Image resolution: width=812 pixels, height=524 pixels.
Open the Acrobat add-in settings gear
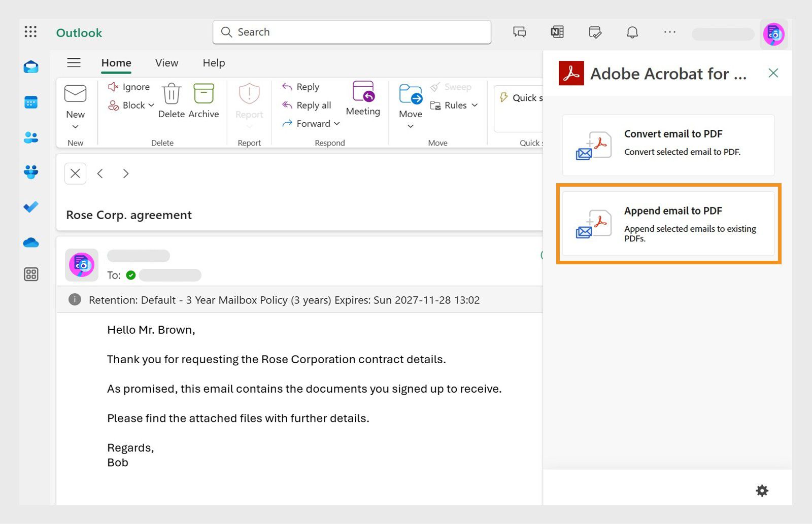(x=762, y=491)
